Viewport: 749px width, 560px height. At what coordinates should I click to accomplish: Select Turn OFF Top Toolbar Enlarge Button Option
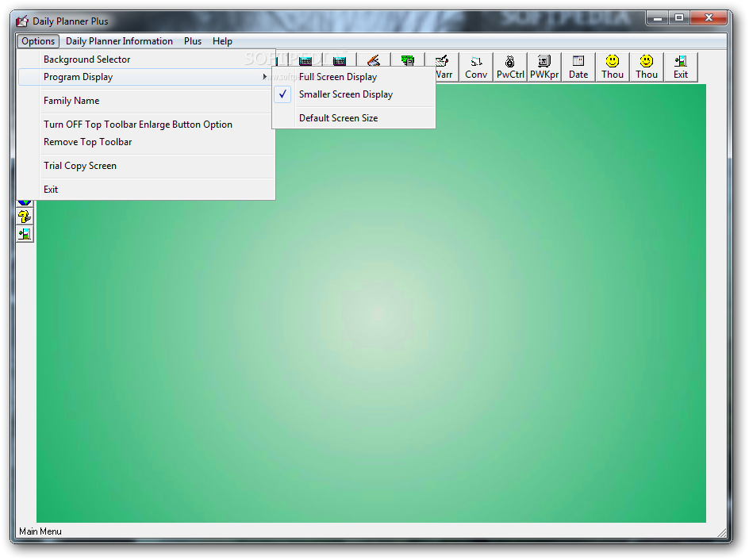click(x=146, y=125)
